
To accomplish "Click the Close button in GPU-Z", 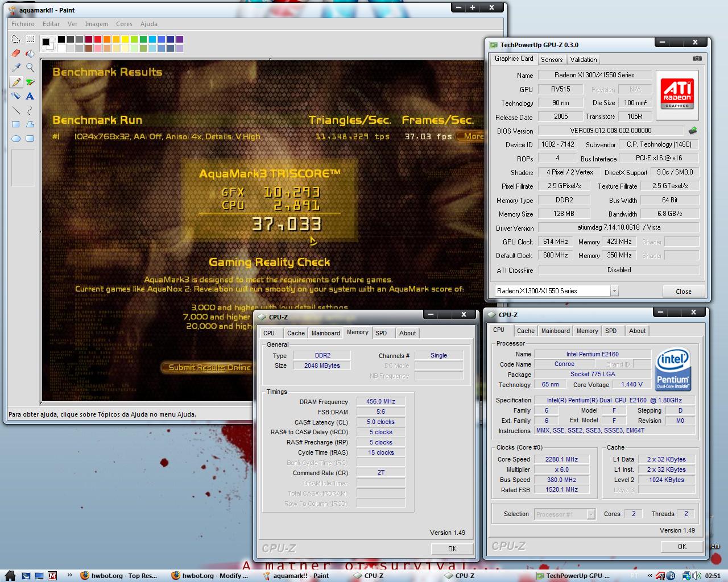I will pos(684,291).
